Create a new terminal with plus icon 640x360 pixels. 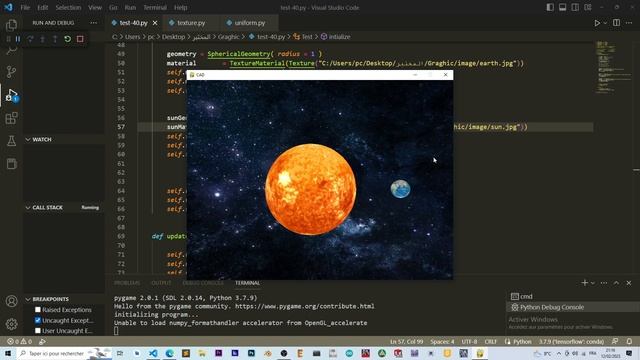coord(584,283)
